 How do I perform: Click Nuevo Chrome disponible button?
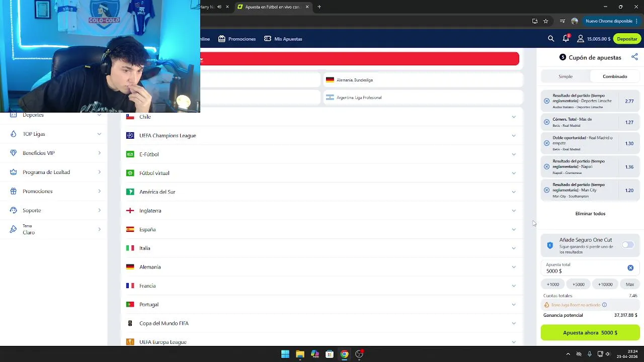612,21
